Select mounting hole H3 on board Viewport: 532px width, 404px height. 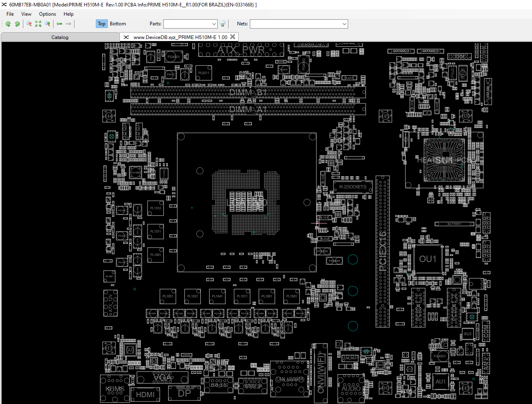point(466,388)
